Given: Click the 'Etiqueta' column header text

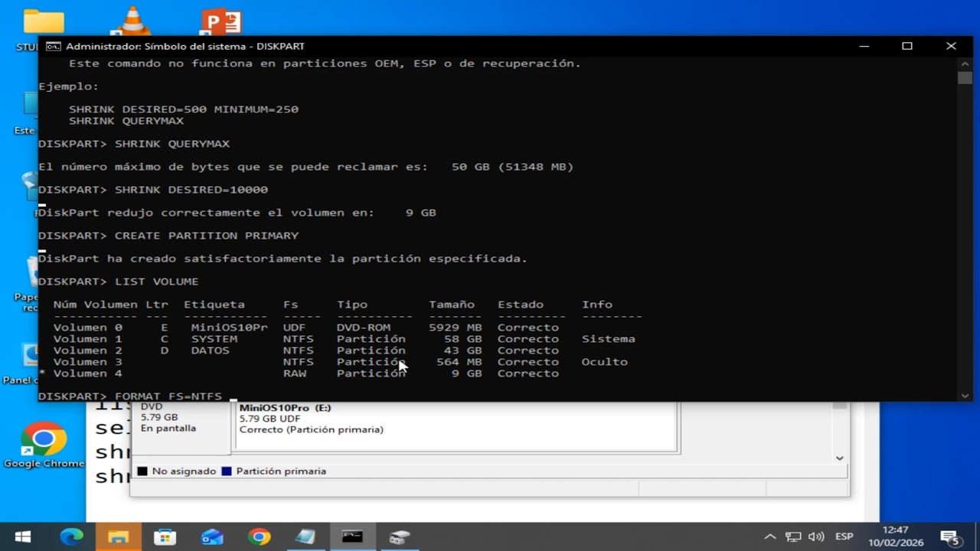Looking at the screenshot, I should [214, 305].
